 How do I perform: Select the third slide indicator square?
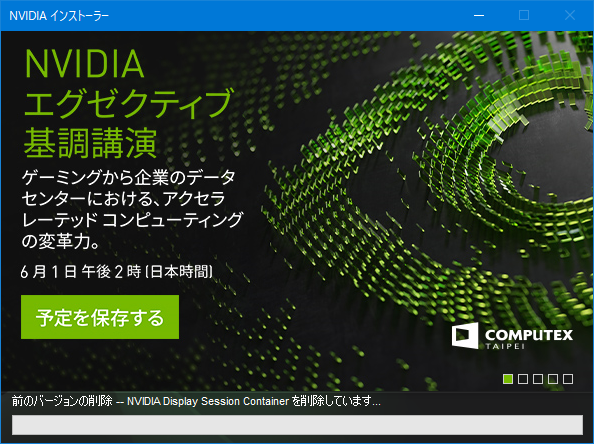[538, 379]
